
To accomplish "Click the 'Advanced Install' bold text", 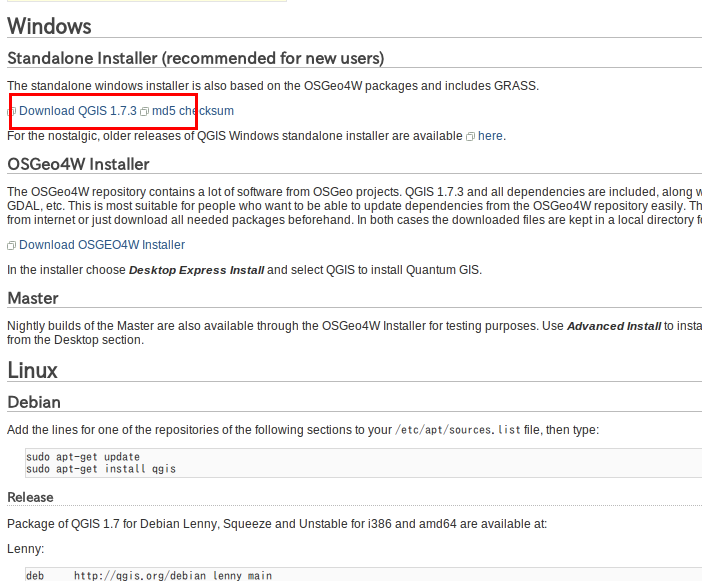I will [x=614, y=326].
